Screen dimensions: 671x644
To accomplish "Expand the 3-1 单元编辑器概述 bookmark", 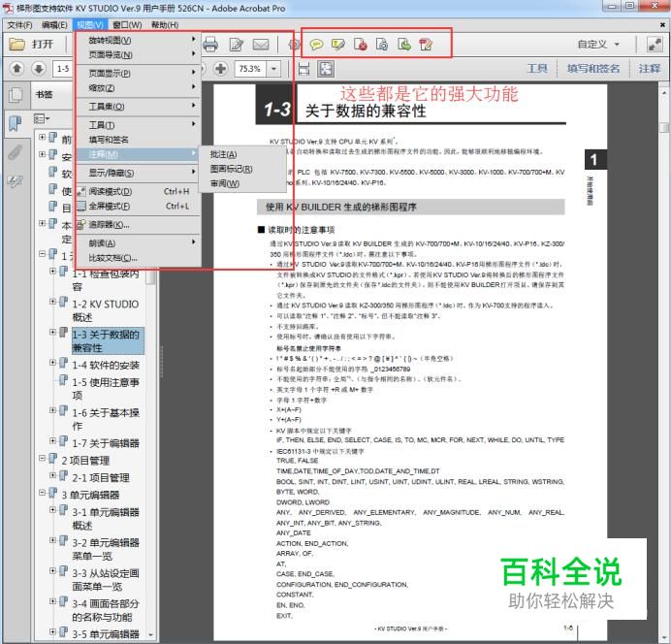I will 52,509.
